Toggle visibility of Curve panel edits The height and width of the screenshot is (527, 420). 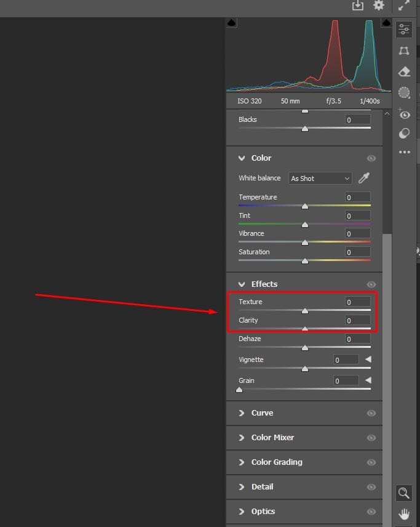(x=371, y=413)
